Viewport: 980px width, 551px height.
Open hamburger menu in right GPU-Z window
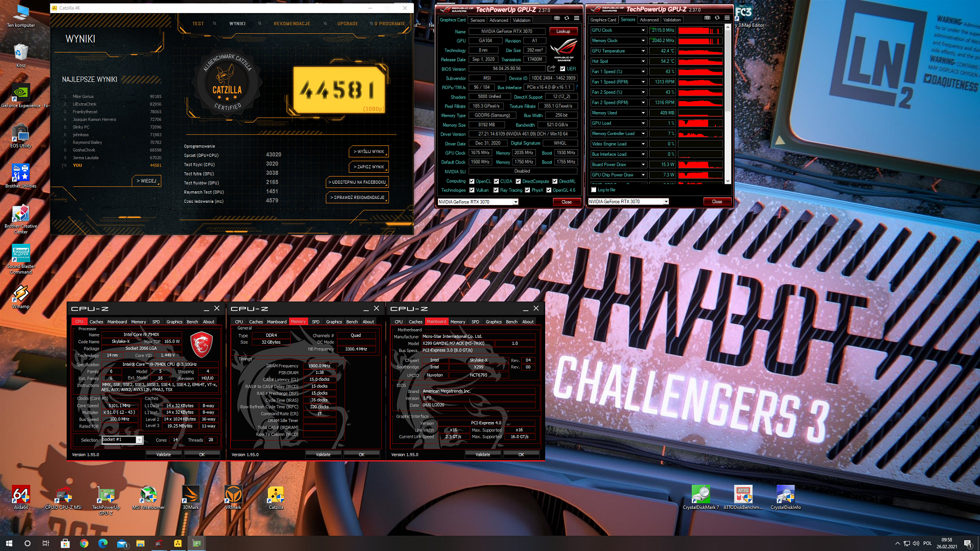(x=727, y=18)
